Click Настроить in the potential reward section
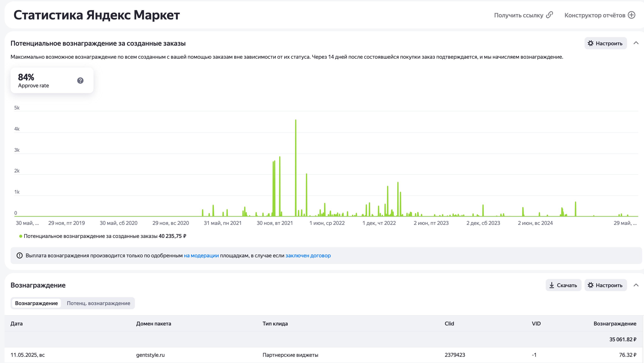 (x=606, y=43)
